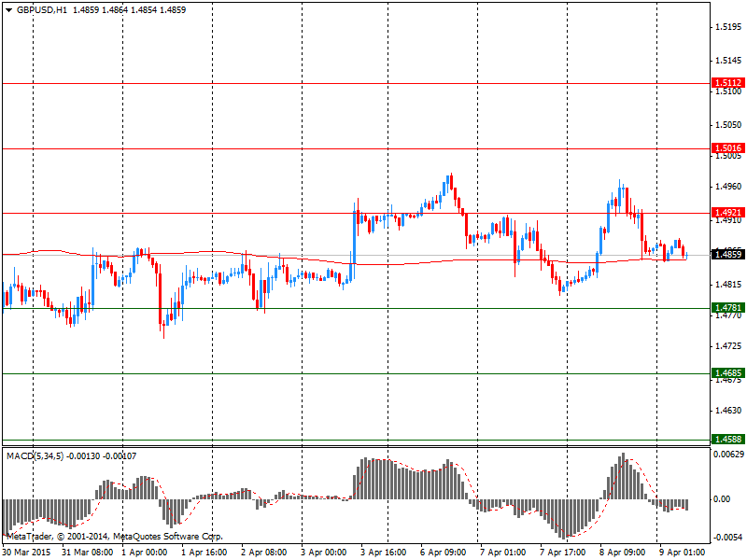This screenshot has width=747, height=560.
Task: Click the 9 Apr 01:00 time label
Action: [682, 553]
